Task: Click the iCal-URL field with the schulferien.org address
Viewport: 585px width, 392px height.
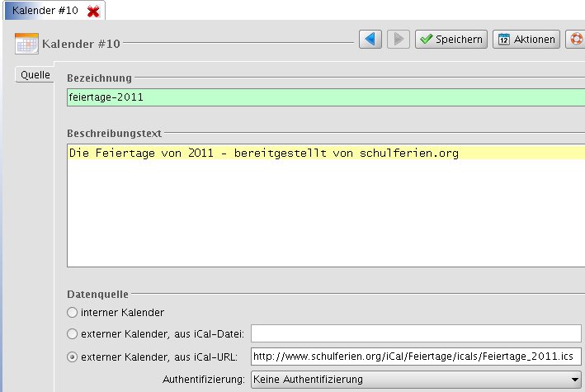Action: 416,357
